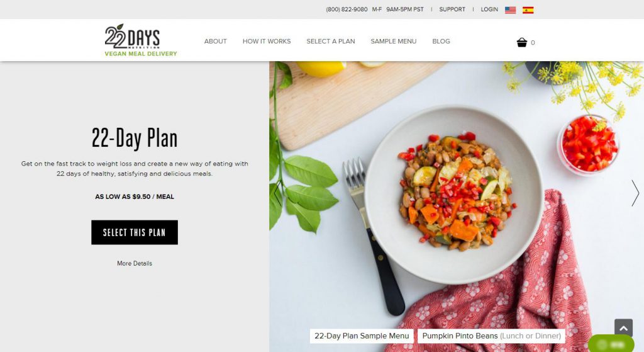Switch to Spanish flag language

[x=528, y=10]
